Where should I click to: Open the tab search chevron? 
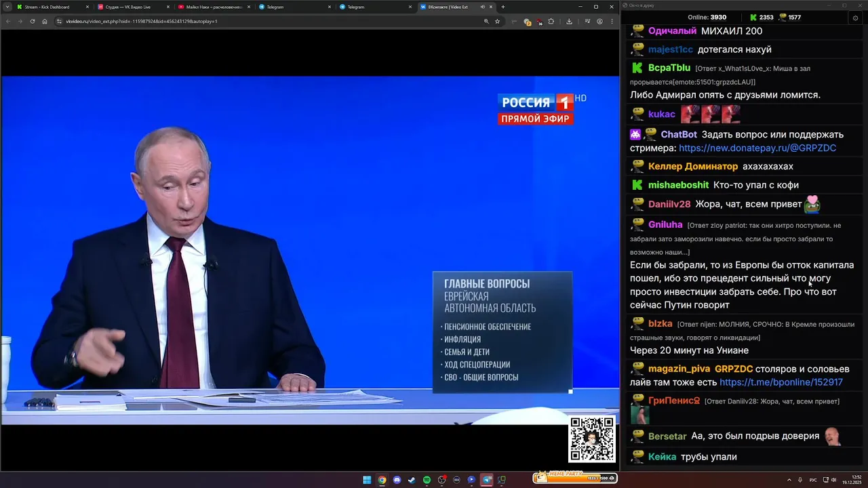(x=7, y=7)
